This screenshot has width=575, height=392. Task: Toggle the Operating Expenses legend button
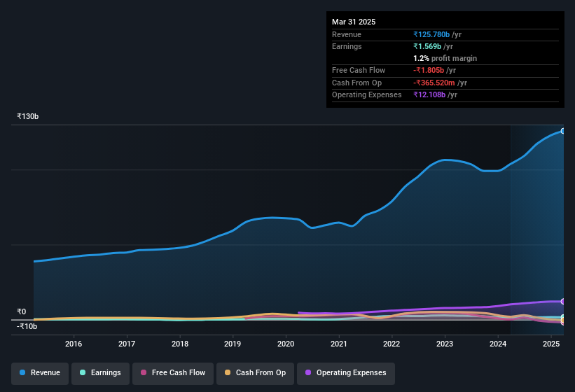(x=346, y=373)
